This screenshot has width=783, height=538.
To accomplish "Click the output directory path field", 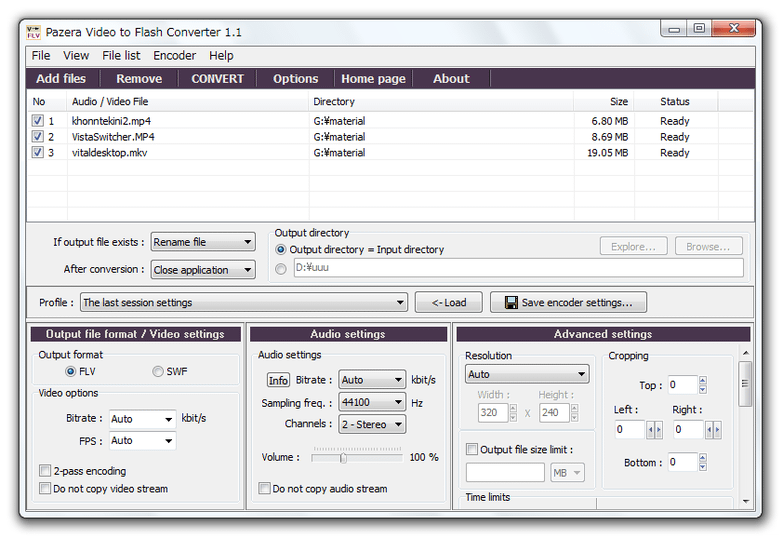I will coord(518,267).
